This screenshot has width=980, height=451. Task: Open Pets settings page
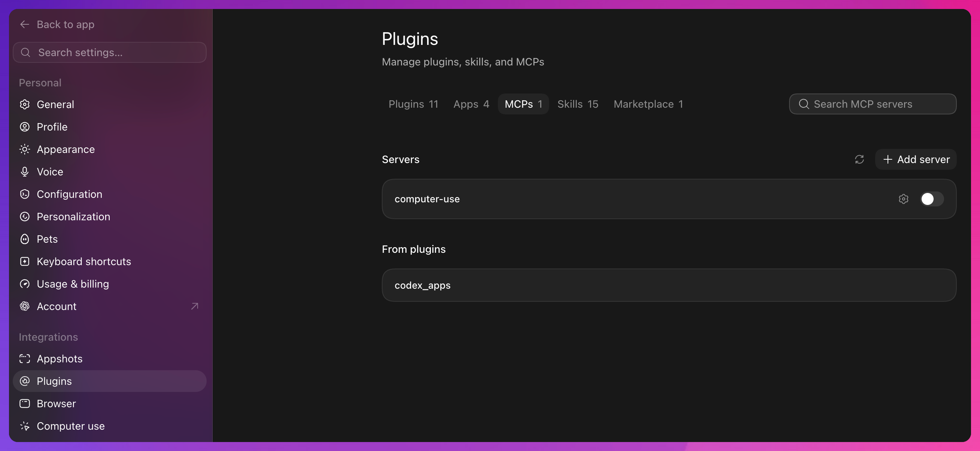110,239
